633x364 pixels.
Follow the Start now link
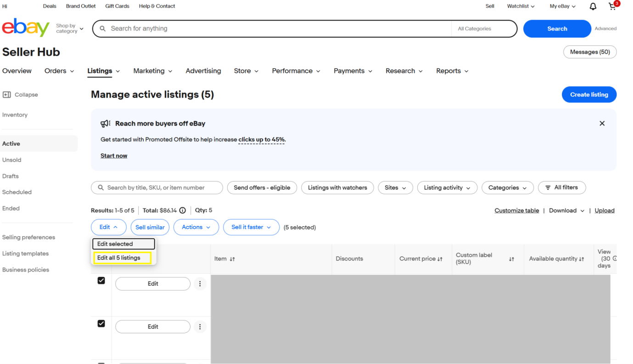(x=114, y=156)
